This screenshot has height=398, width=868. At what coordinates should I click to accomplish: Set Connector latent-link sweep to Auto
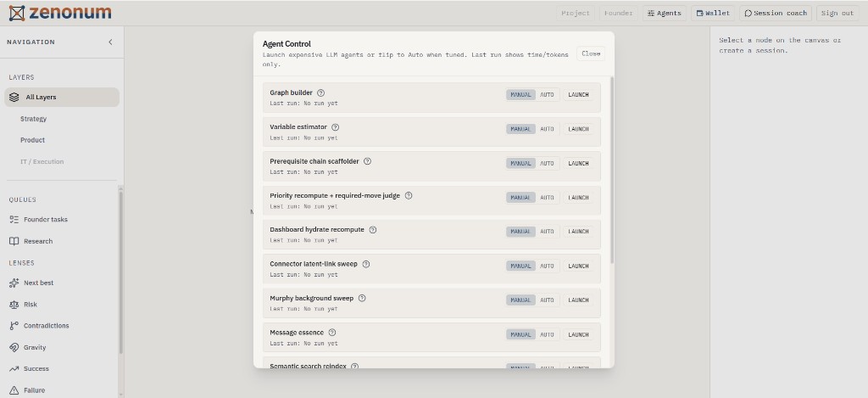tap(547, 266)
